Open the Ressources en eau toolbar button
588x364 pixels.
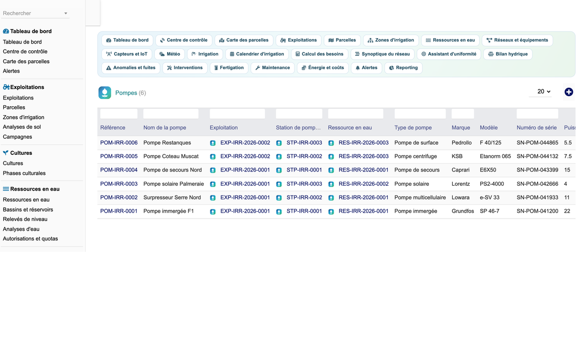pos(450,40)
